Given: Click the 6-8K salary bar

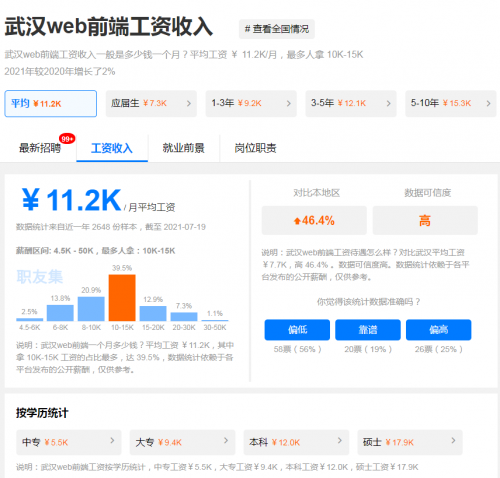Looking at the screenshot, I should (60, 313).
